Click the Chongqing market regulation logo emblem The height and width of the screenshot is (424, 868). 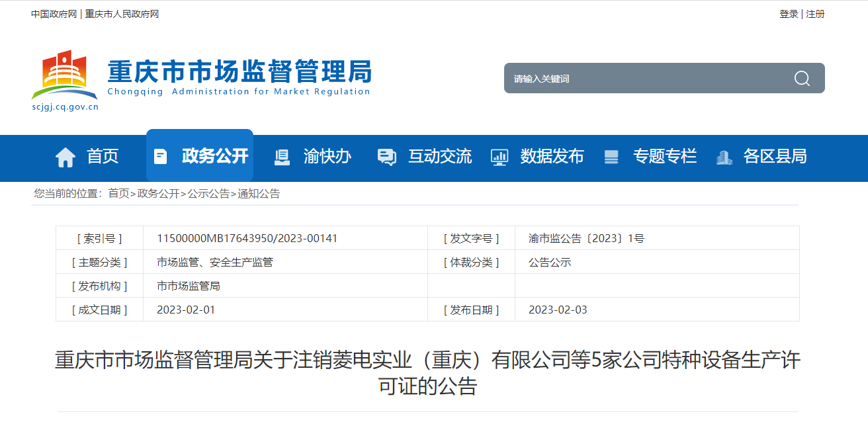[x=64, y=74]
